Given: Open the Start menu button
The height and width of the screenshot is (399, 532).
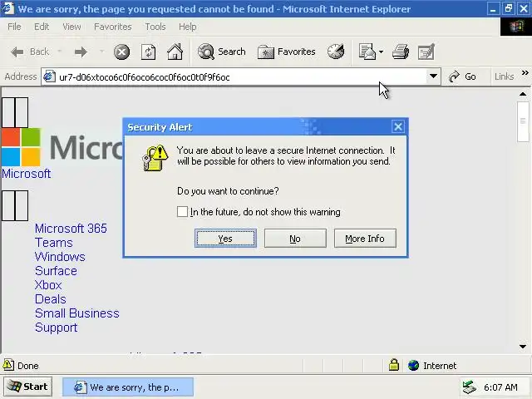Looking at the screenshot, I should [x=27, y=387].
